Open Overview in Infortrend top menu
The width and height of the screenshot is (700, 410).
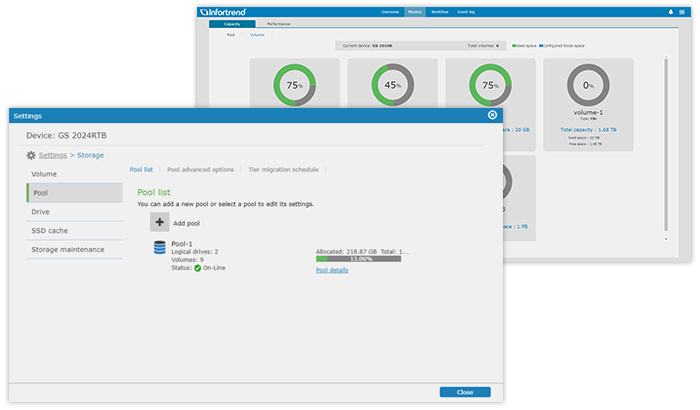pos(390,12)
